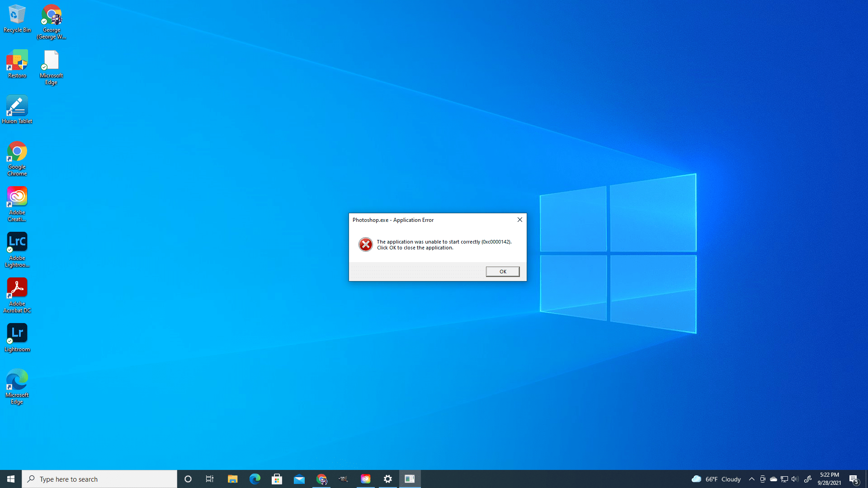Open Task View from the taskbar

pyautogui.click(x=209, y=479)
